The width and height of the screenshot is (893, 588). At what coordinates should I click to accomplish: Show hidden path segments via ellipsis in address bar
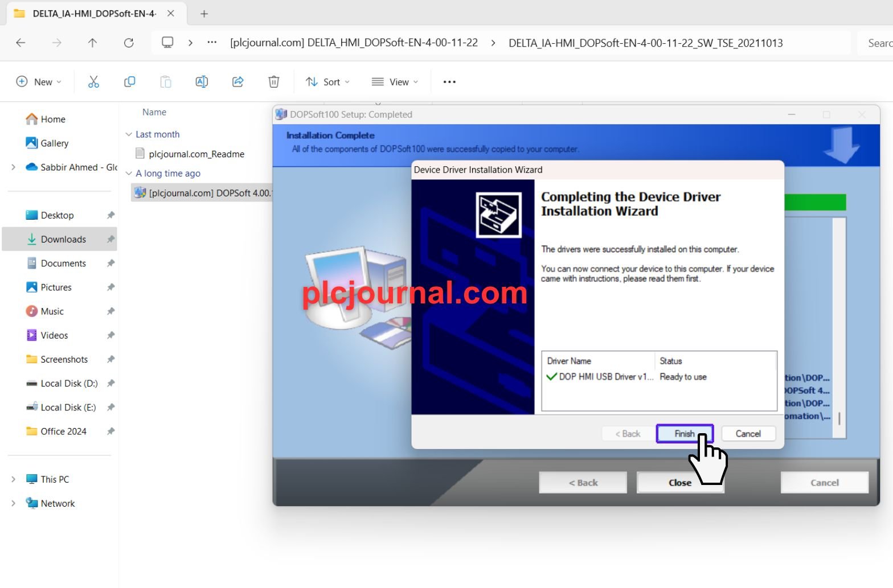[x=212, y=43]
